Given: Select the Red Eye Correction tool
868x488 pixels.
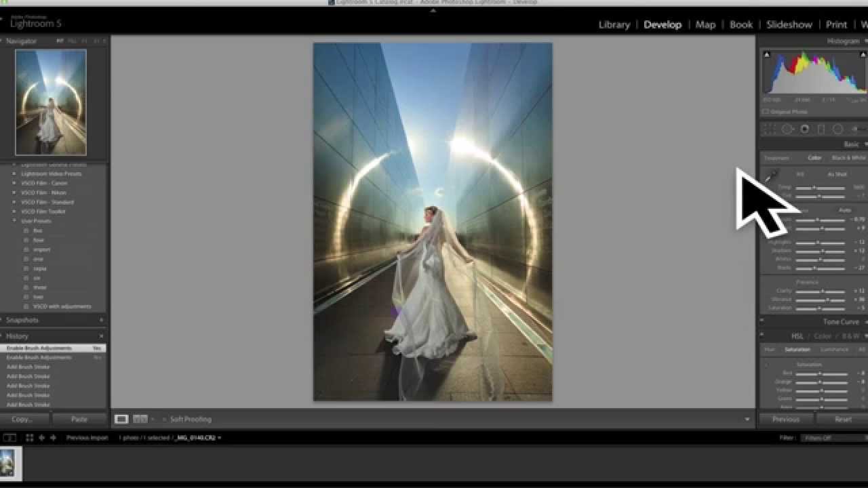Looking at the screenshot, I should tap(804, 128).
